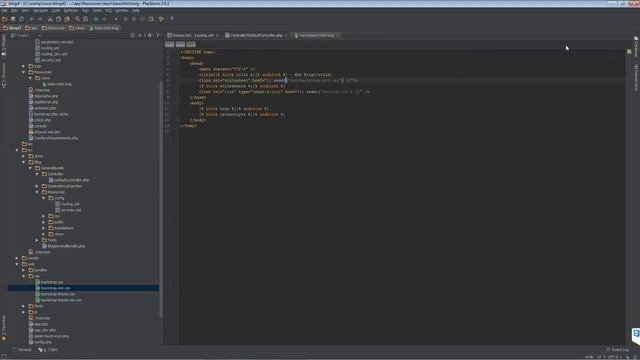This screenshot has width=640, height=360.
Task: Click Collapse All icon in Project panel
Action: point(140,36)
